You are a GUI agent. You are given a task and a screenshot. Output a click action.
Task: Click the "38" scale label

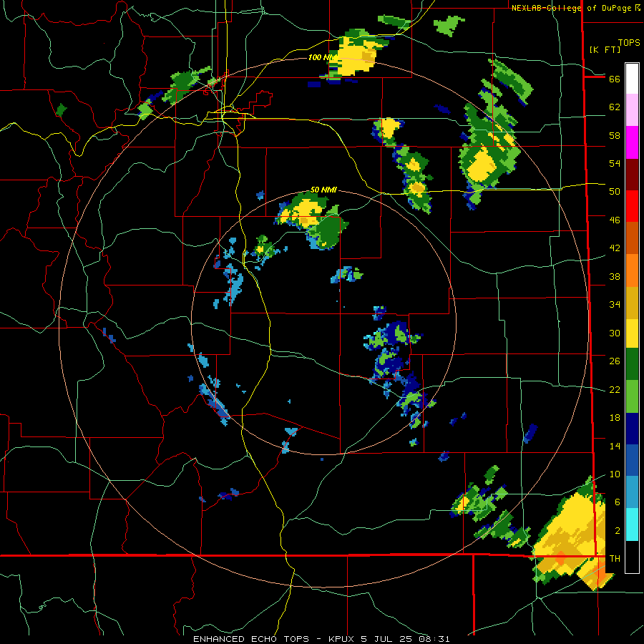coord(615,276)
